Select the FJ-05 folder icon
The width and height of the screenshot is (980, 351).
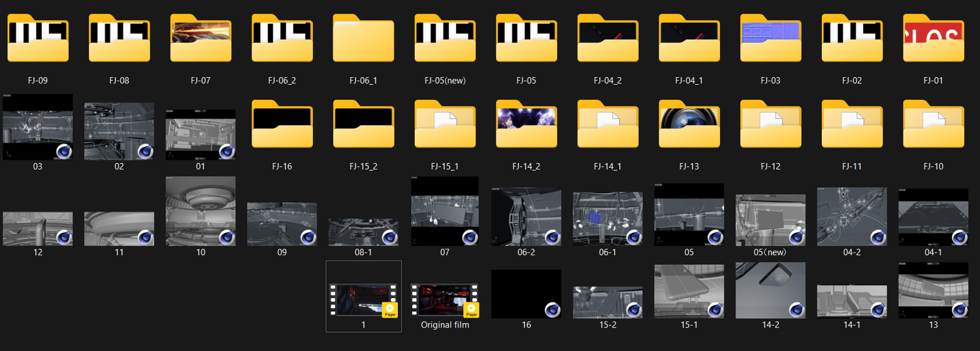pyautogui.click(x=527, y=38)
